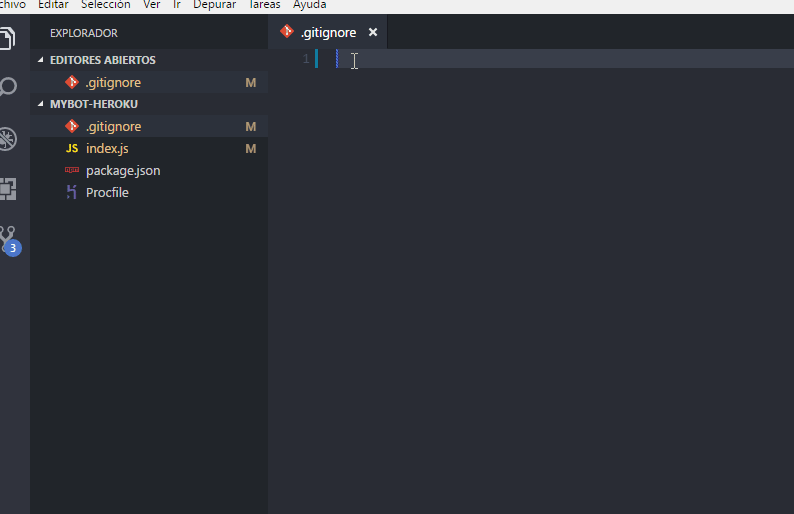
Task: Close the .gitignore editor tab
Action: (x=373, y=32)
